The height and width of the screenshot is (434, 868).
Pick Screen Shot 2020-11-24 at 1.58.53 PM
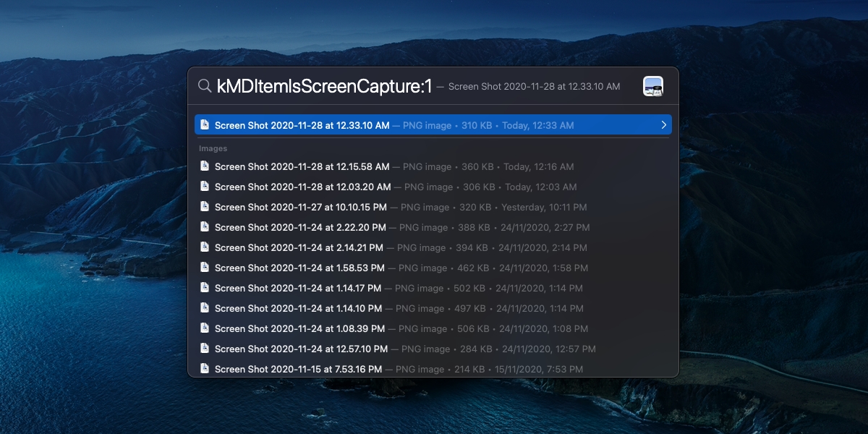[x=433, y=268]
